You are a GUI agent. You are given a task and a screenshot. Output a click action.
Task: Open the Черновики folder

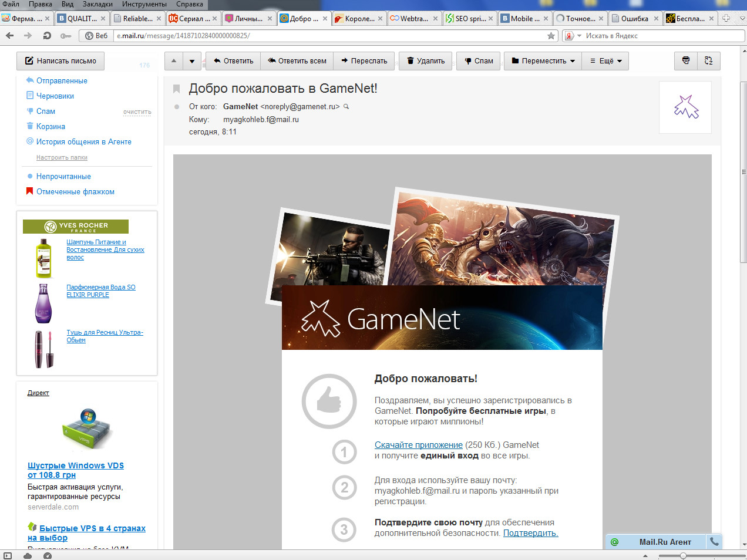coord(55,96)
